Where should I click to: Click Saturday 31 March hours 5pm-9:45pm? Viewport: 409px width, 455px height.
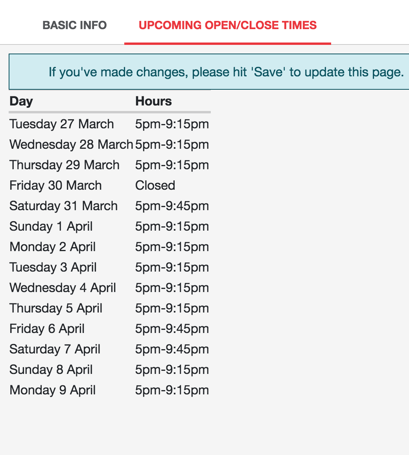pyautogui.click(x=172, y=206)
